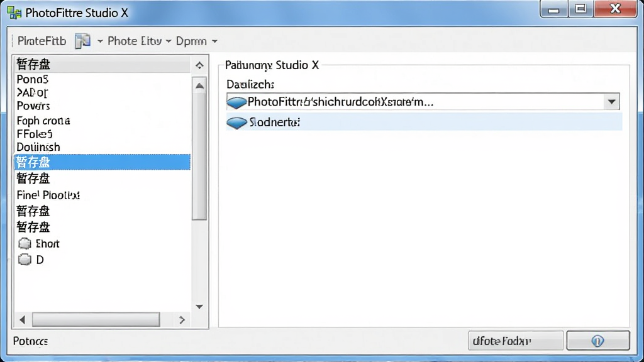Screen dimensions: 644x362
Task: Select the Finel Plootlxt list item
Action: (48, 195)
